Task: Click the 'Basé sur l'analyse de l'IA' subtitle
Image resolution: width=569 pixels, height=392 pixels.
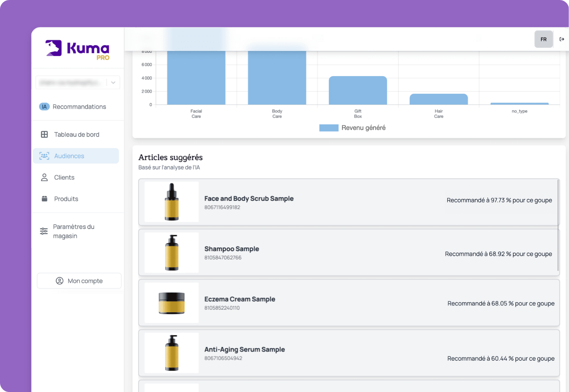Action: pyautogui.click(x=169, y=168)
